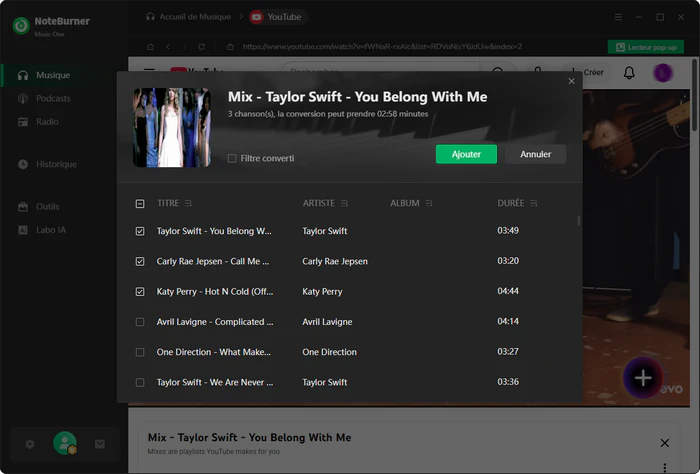This screenshot has width=700, height=474.
Task: Click the sort icon next to DURÉE
Action: pos(534,203)
